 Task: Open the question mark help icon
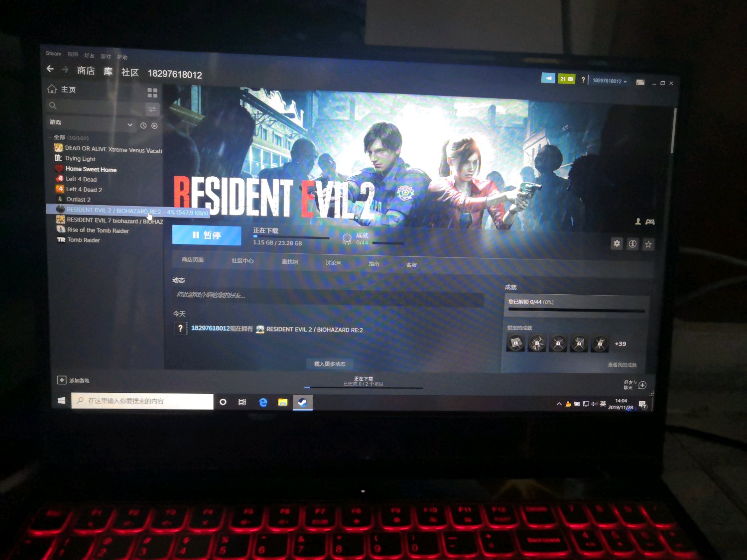(x=583, y=80)
